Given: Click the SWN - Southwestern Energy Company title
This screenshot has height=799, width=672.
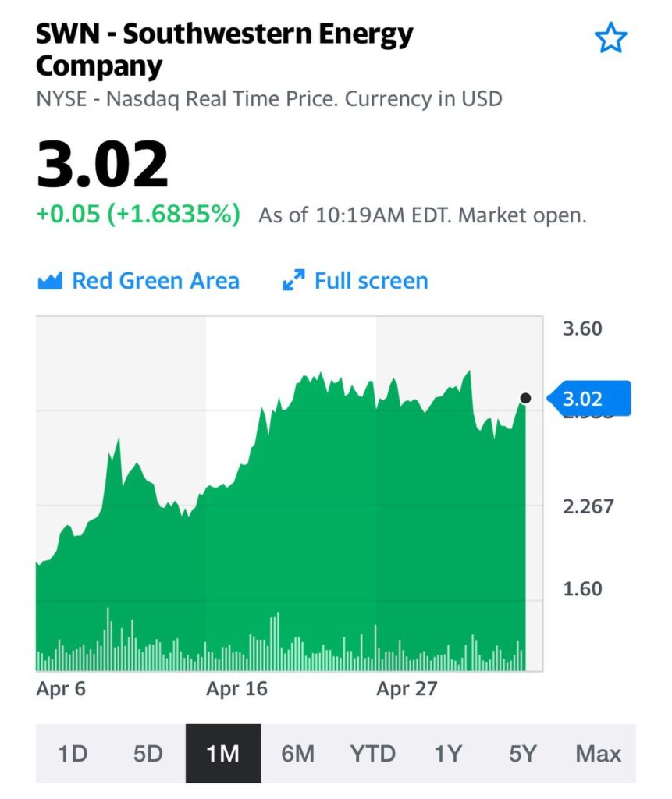Looking at the screenshot, I should pos(225,50).
